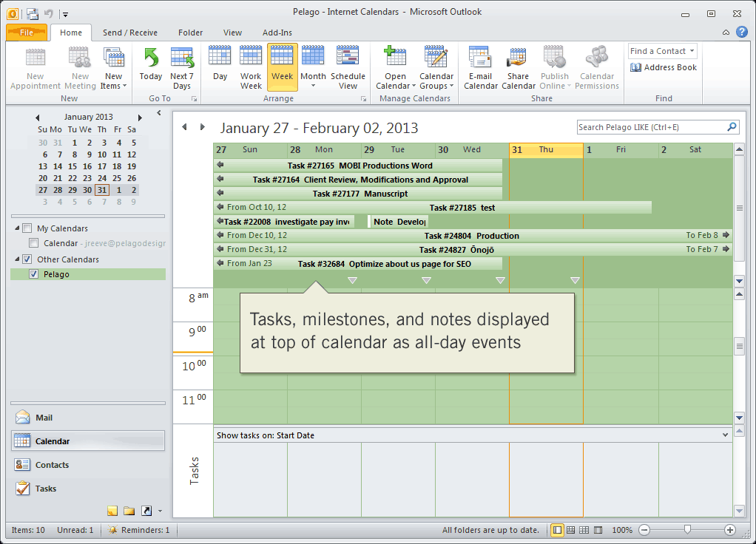Click the Send/Receive quick access icon
The width and height of the screenshot is (756, 544).
[x=33, y=14]
